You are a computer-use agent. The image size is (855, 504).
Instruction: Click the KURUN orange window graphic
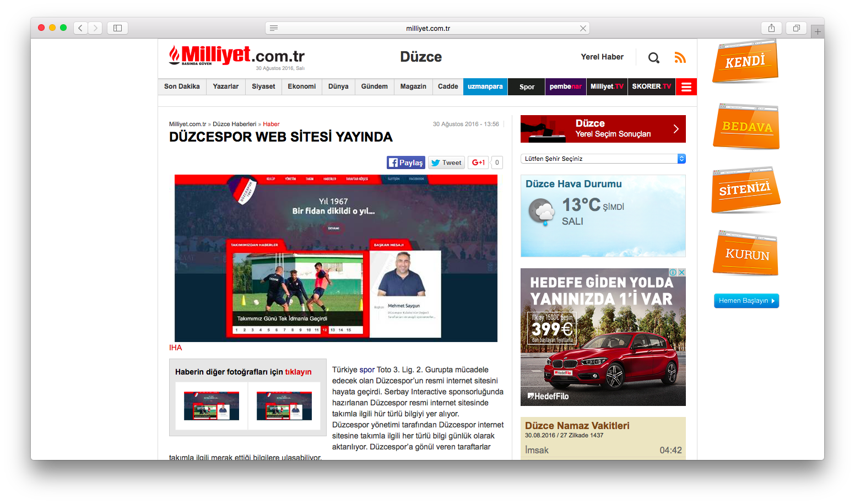(746, 253)
